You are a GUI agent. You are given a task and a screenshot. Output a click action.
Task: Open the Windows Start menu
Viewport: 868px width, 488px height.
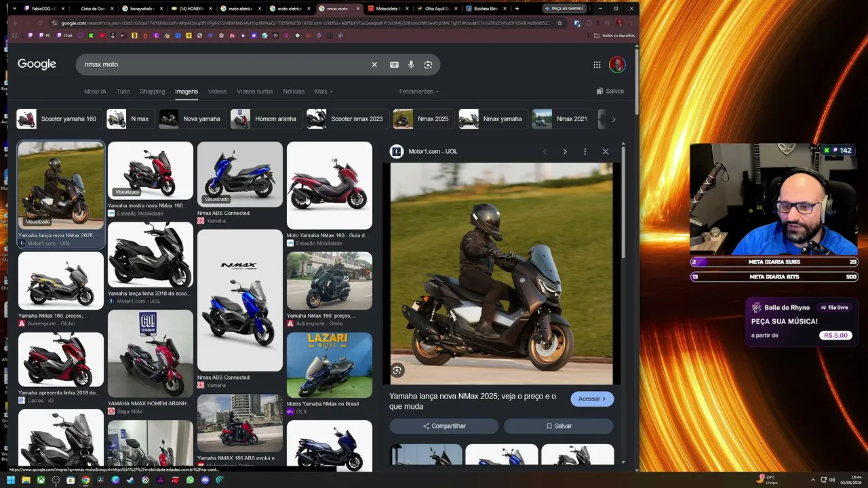[11, 480]
